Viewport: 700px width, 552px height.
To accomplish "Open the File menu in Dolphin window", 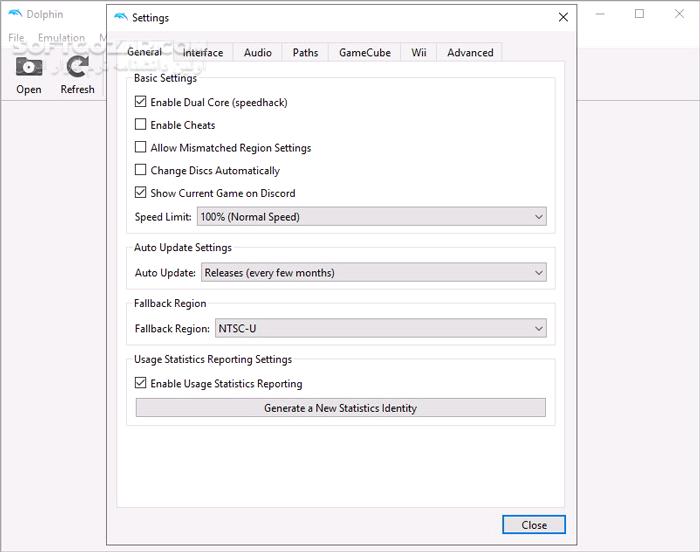I will (x=16, y=38).
